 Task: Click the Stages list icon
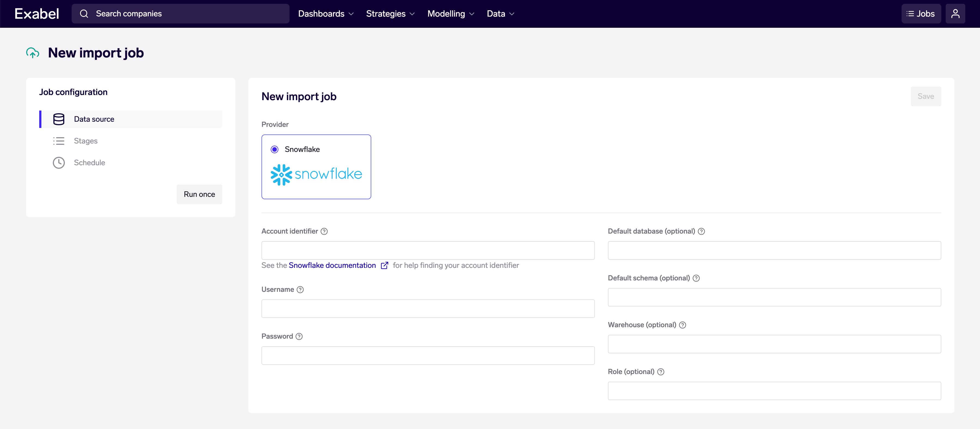59,141
